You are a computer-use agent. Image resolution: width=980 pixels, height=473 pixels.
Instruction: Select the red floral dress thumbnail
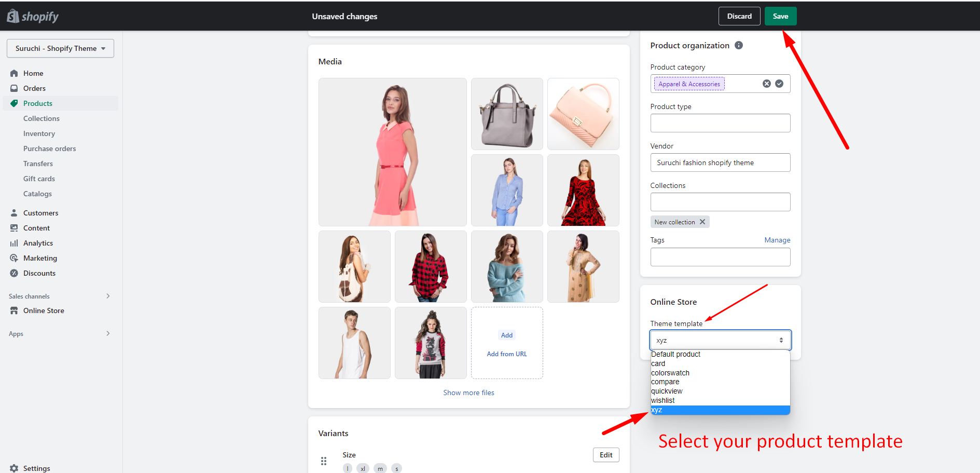[583, 190]
